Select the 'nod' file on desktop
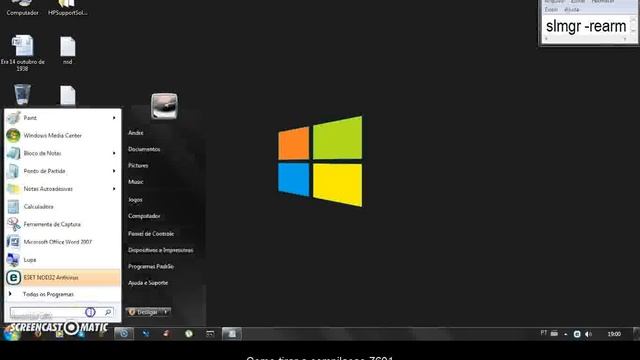The image size is (640, 360). [x=68, y=50]
